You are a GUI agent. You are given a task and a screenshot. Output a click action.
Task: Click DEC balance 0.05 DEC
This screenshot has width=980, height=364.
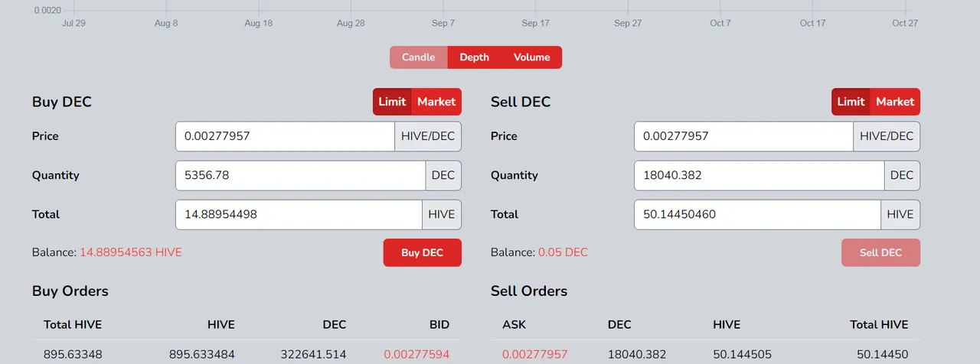tap(563, 252)
